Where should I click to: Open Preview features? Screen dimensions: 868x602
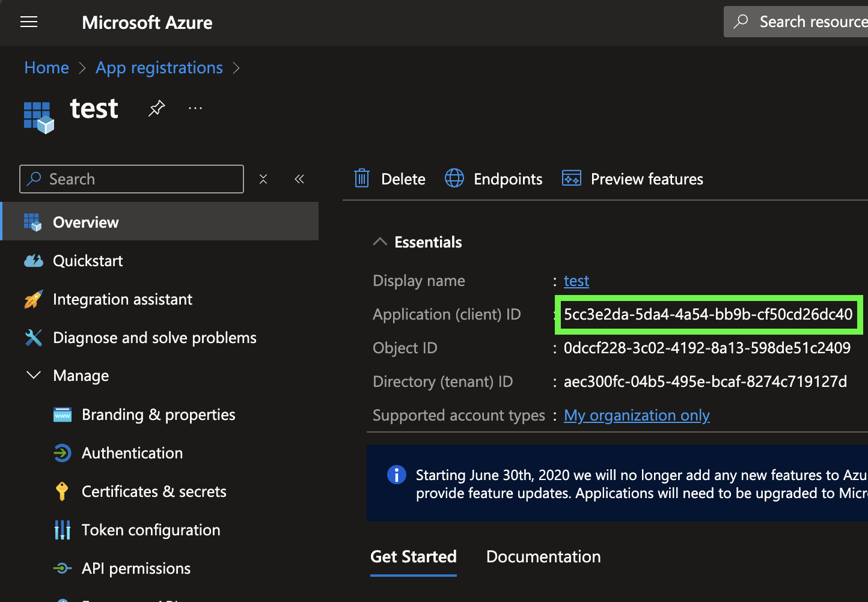[x=632, y=179]
